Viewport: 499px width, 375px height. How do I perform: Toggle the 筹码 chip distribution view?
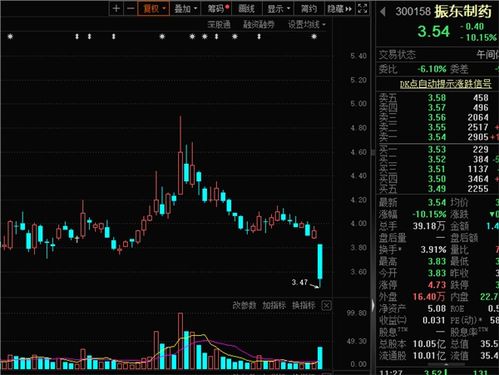pyautogui.click(x=218, y=9)
